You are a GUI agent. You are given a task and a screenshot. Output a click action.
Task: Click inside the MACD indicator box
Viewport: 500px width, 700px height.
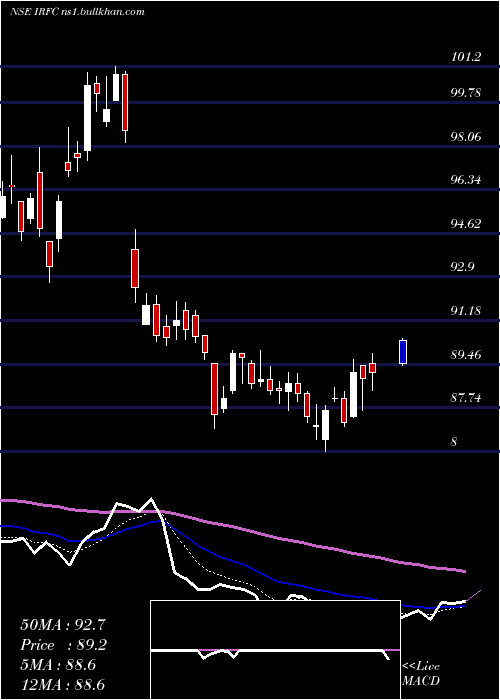[275, 650]
